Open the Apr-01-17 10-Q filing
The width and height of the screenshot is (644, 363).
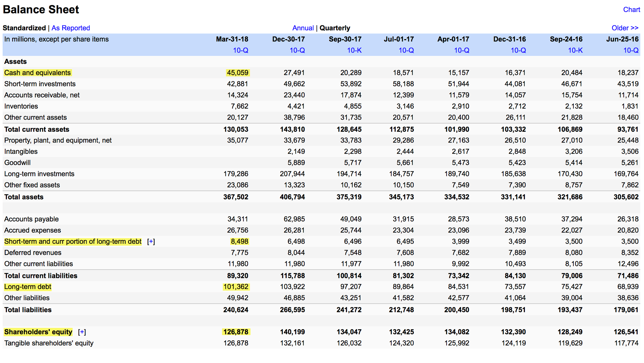pyautogui.click(x=462, y=50)
